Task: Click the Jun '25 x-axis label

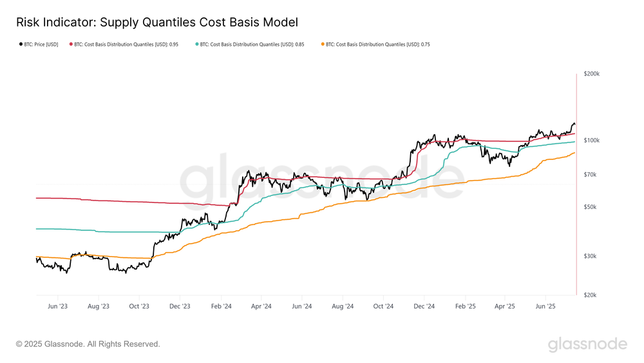Action: tap(545, 306)
